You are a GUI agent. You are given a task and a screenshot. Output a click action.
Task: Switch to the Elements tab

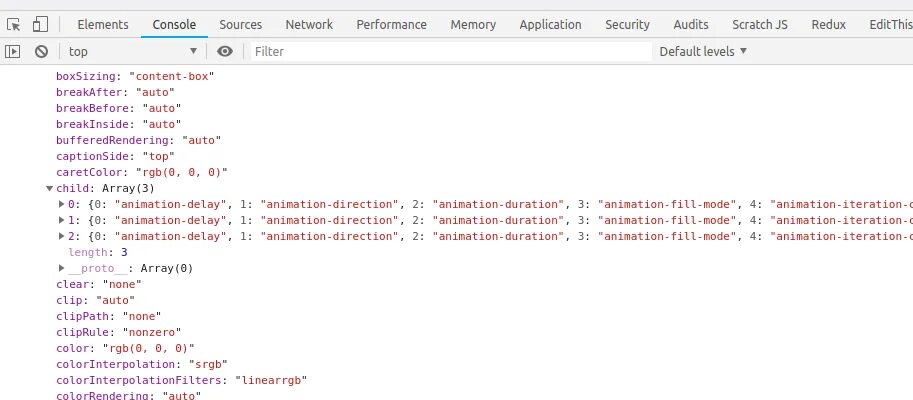click(102, 24)
